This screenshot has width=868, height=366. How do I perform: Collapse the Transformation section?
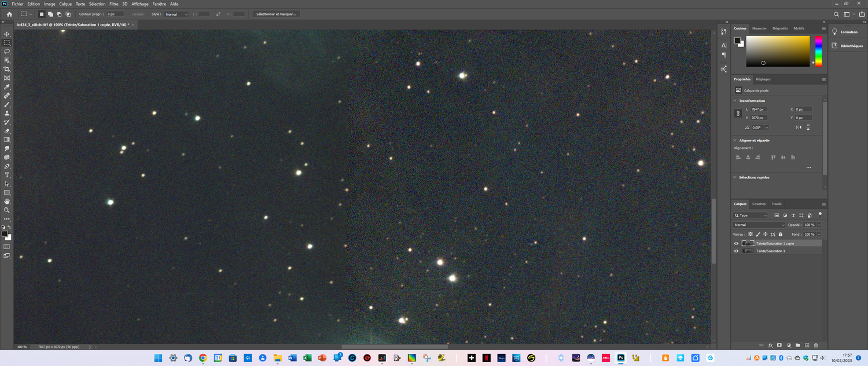coord(735,101)
